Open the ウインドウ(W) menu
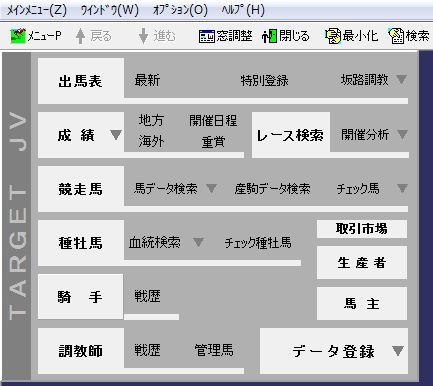The height and width of the screenshot is (386, 433). [109, 10]
